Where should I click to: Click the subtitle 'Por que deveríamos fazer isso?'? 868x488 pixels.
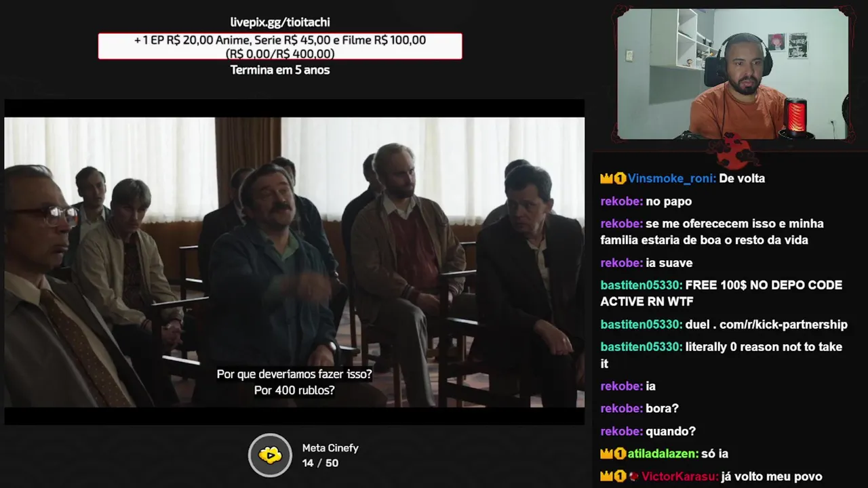click(294, 374)
